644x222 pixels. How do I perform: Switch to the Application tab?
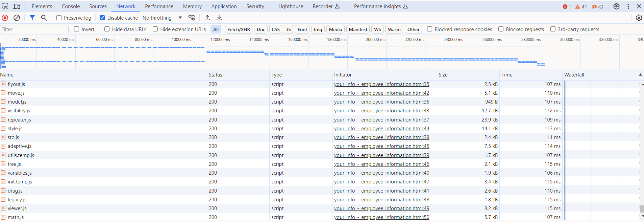[224, 6]
